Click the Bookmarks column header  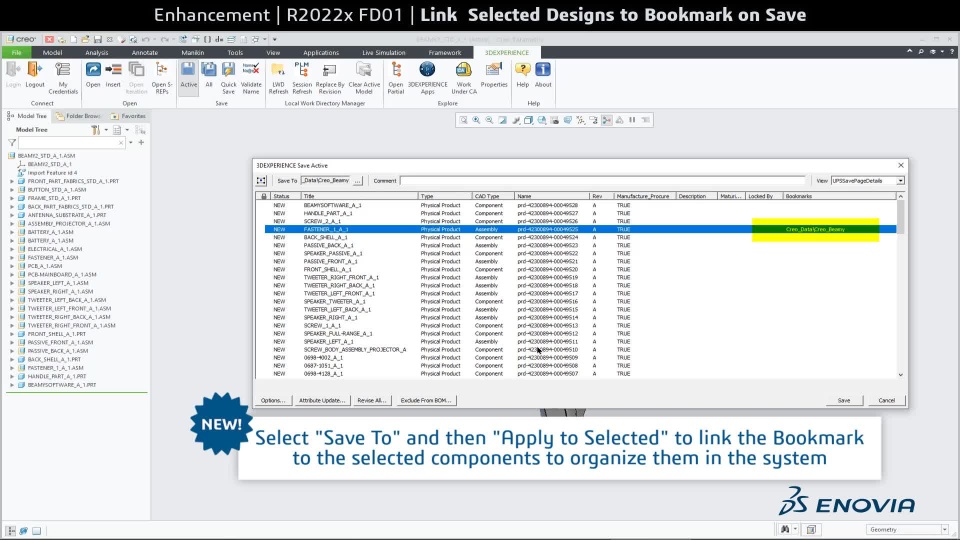point(839,197)
